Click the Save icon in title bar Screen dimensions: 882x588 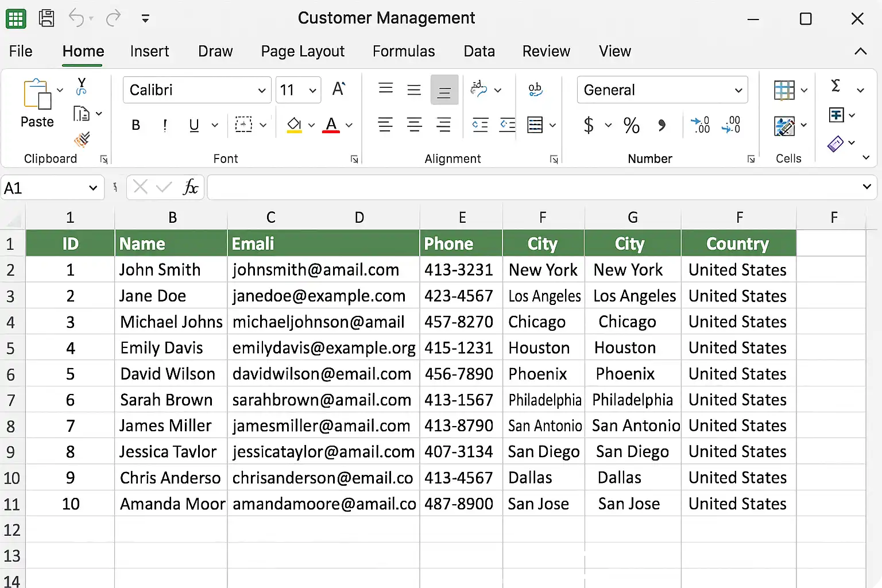click(x=47, y=18)
